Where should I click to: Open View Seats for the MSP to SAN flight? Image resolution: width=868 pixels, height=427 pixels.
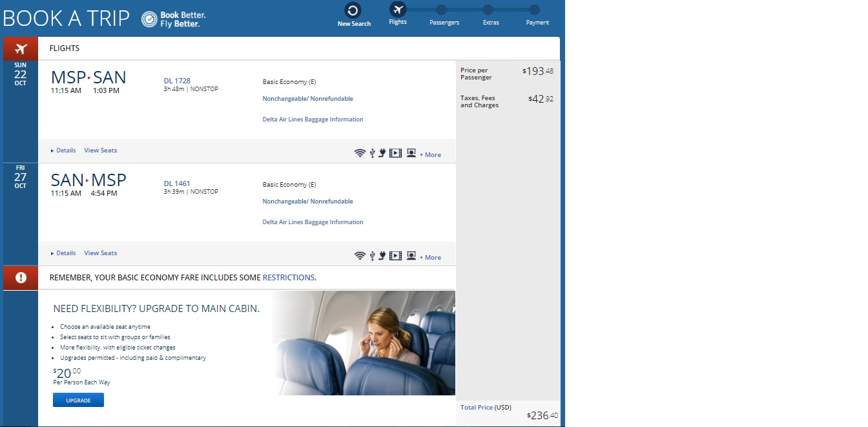coord(101,151)
